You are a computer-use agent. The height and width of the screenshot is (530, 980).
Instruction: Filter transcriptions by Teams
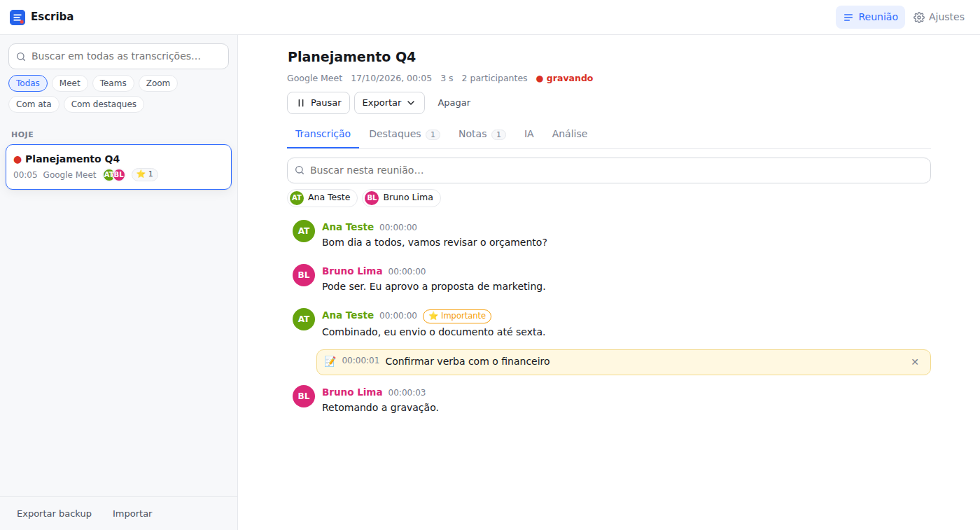113,83
